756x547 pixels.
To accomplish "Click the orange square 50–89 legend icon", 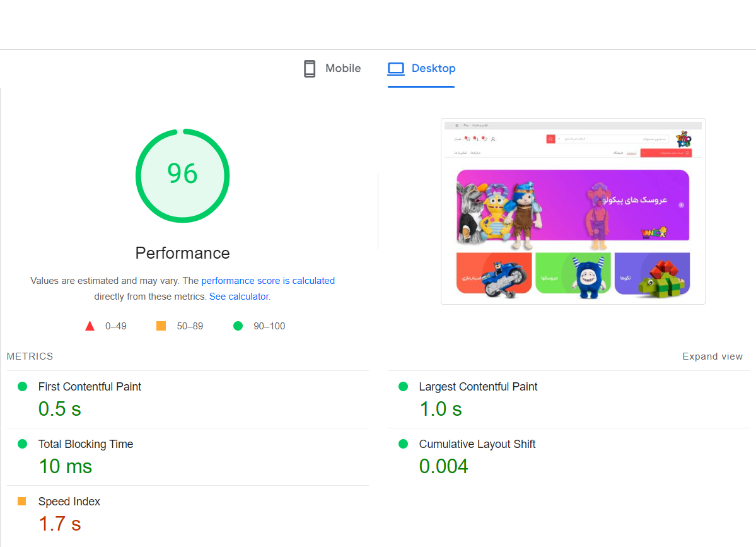I will [x=161, y=326].
